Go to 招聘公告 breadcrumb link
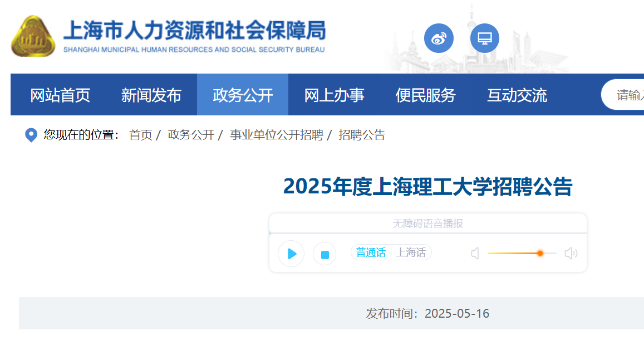This screenshot has width=644, height=340. (362, 135)
